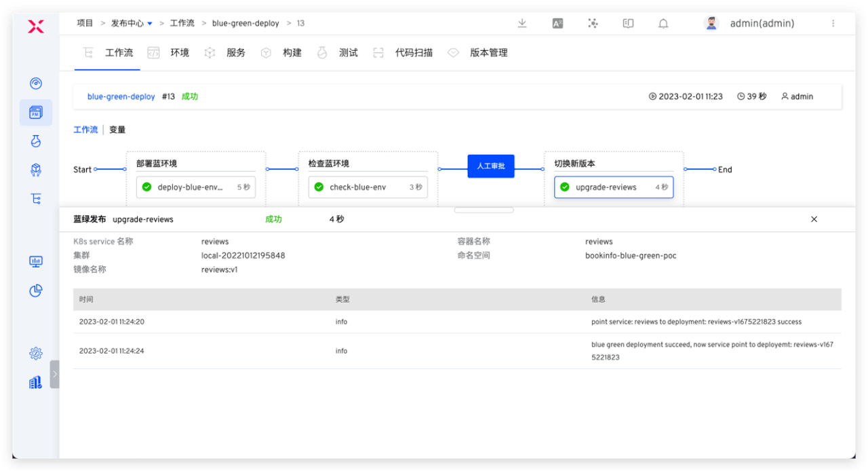Open the blue-green-deploy workflow link
868x471 pixels.
click(x=121, y=96)
